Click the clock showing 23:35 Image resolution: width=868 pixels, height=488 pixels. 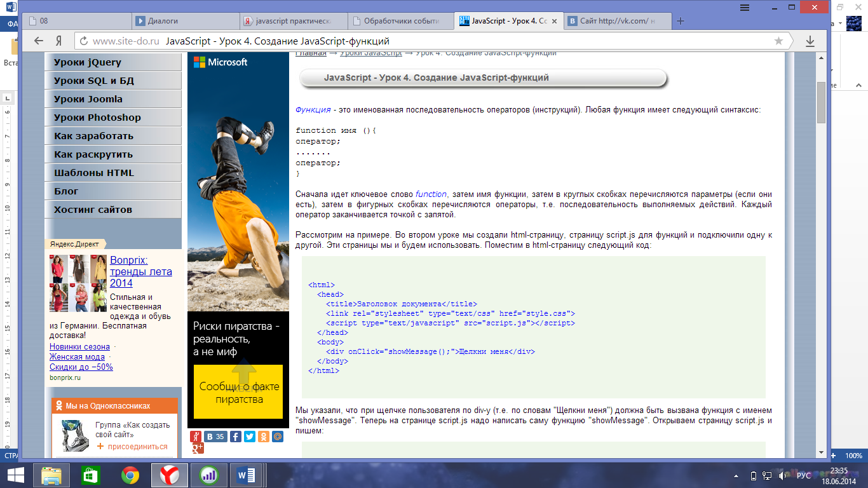(x=839, y=470)
